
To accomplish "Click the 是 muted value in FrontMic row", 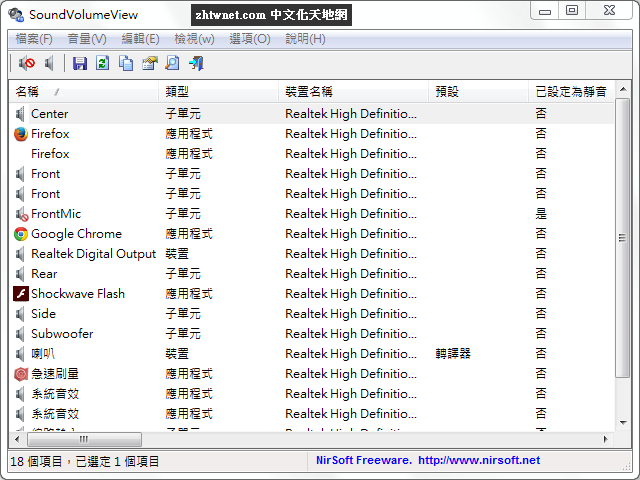I will click(x=541, y=214).
